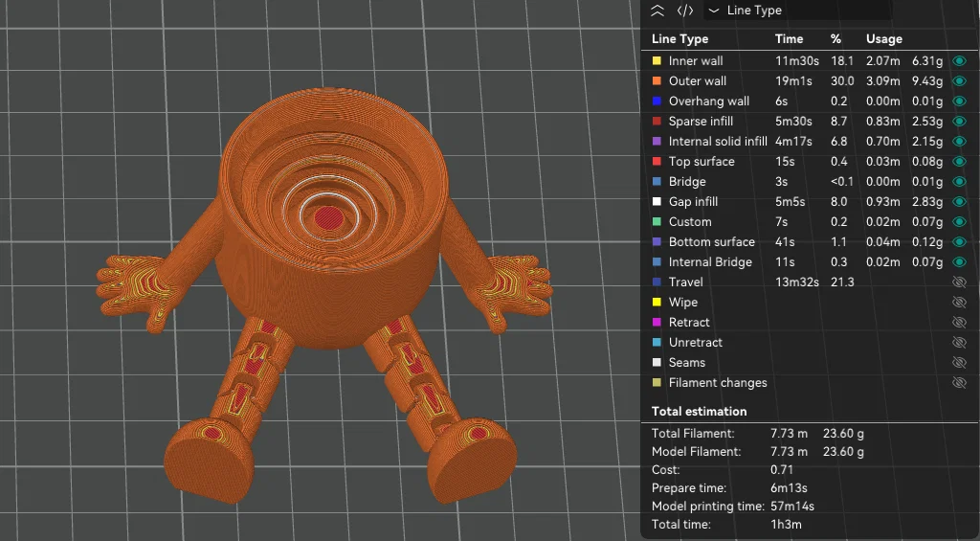The width and height of the screenshot is (980, 541).
Task: Toggle Internal Bridge visibility eye
Action: 959,261
